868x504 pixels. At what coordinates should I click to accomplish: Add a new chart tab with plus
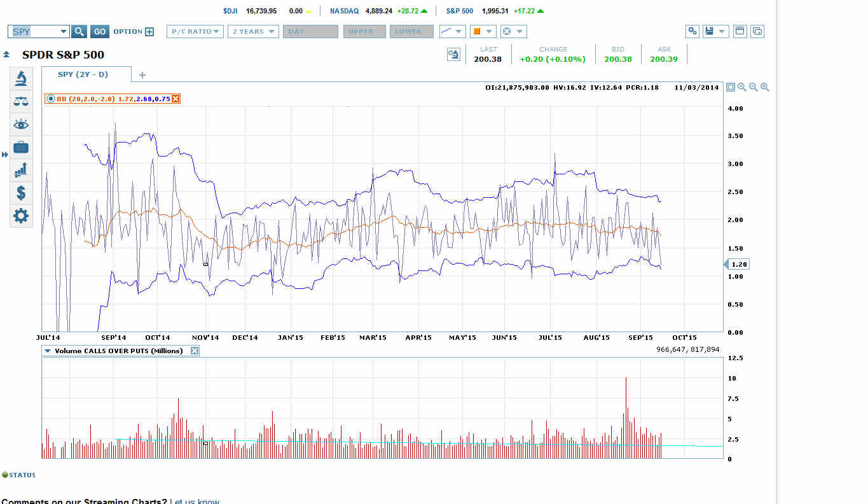pos(142,75)
